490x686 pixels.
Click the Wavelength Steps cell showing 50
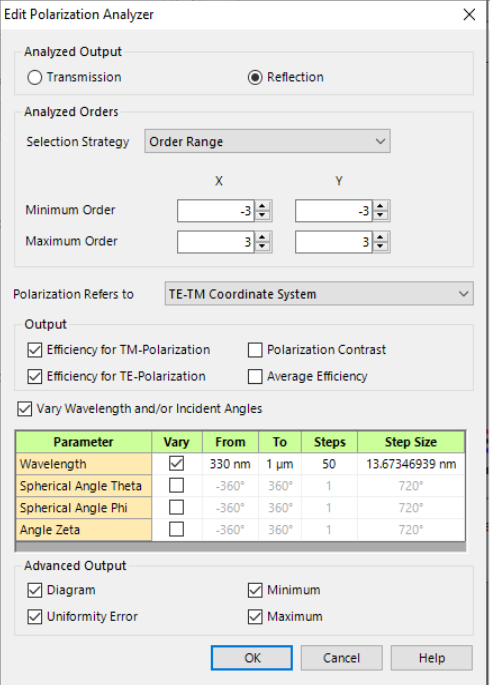pos(329,464)
